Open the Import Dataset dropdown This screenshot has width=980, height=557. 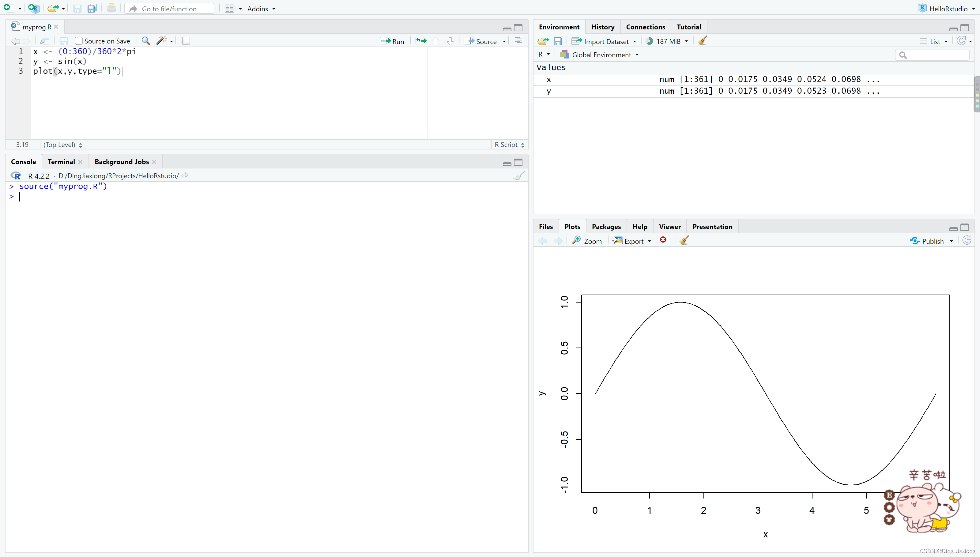click(x=604, y=41)
